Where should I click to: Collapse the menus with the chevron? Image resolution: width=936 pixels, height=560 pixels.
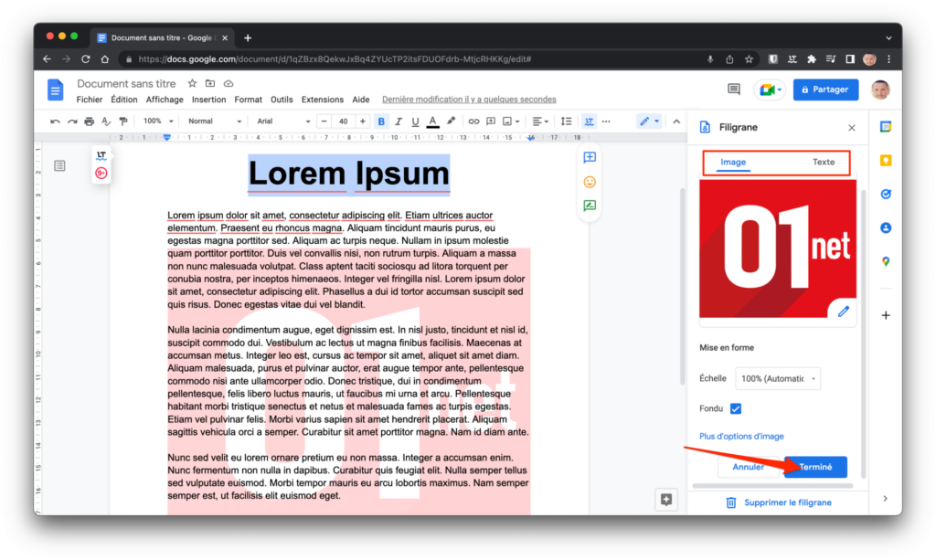click(676, 122)
